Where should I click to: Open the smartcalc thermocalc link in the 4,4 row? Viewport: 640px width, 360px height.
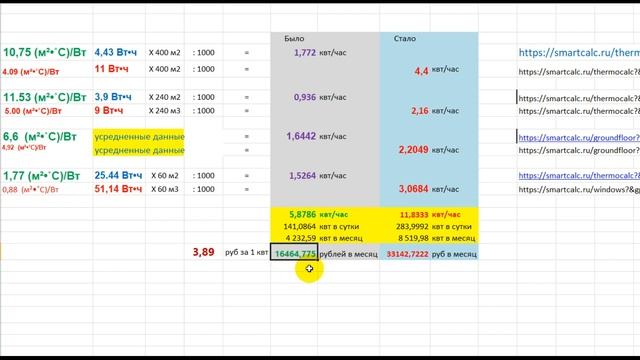[x=579, y=72]
